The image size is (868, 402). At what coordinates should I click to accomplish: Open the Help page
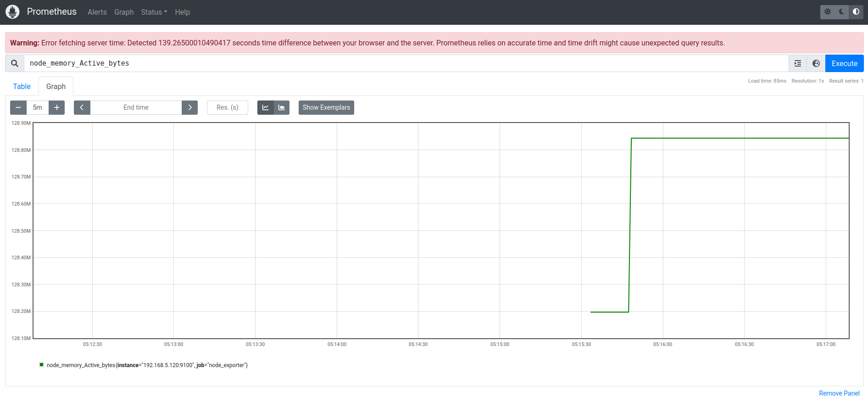[182, 12]
